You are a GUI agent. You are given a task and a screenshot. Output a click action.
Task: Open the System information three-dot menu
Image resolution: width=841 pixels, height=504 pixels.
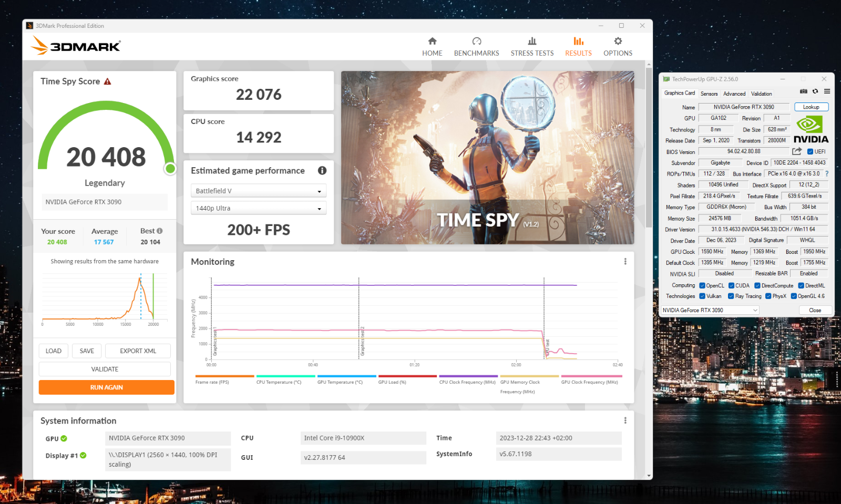(625, 420)
